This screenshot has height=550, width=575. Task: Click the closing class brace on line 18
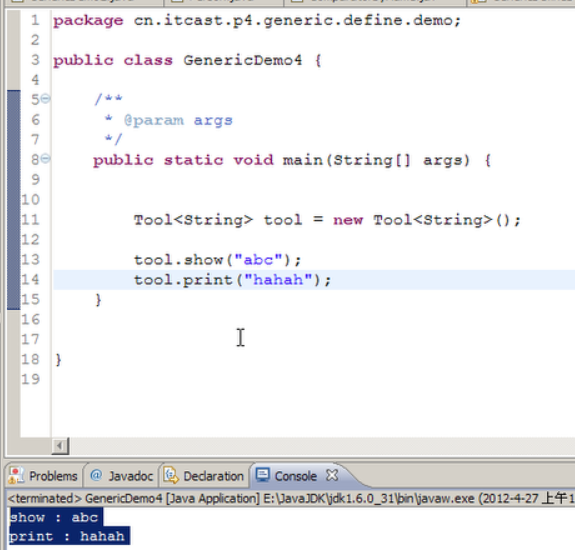pos(58,360)
